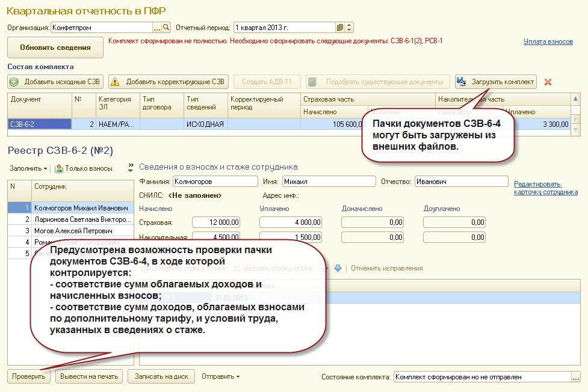
Task: Click Редактировать карточку сотрудника link
Action: coord(546,188)
